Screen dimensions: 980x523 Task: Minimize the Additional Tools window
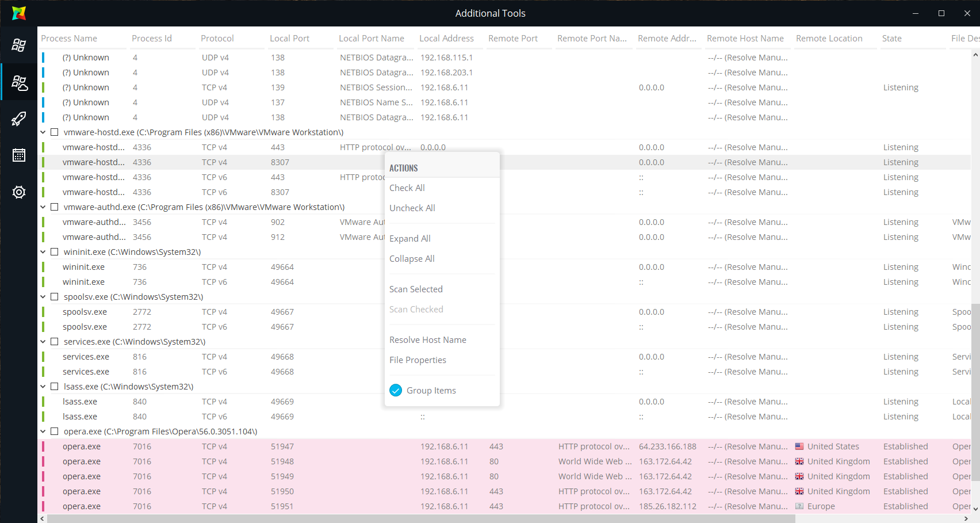[916, 13]
